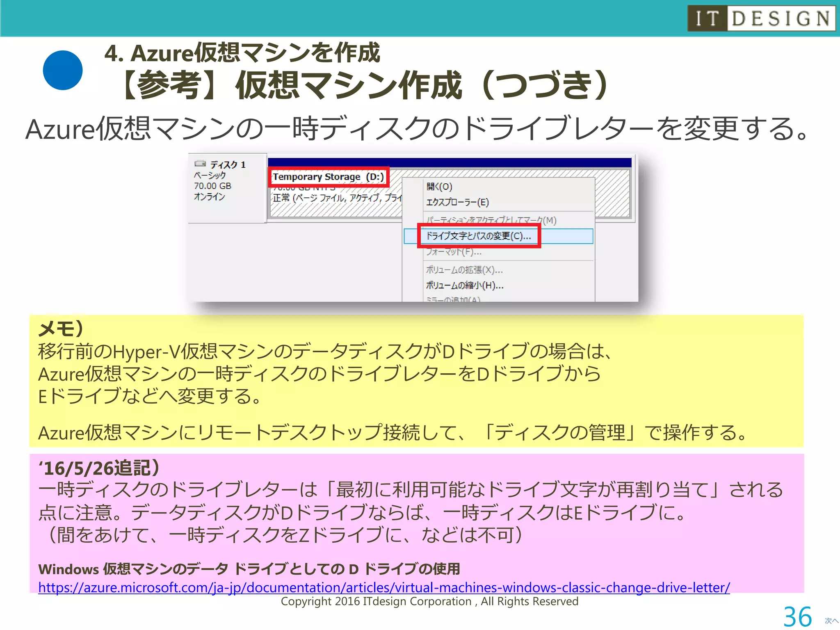This screenshot has height=630, width=840.
Task: Click the IT DESIGN logo
Action: tap(761, 18)
